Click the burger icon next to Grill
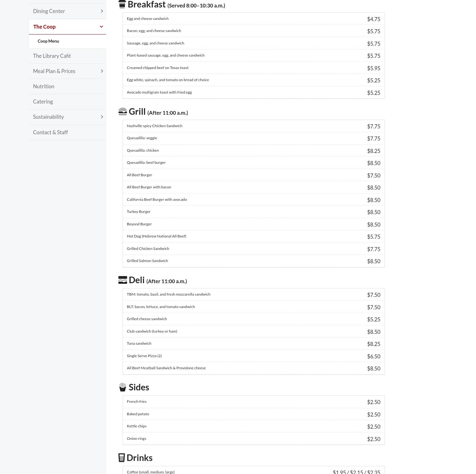Viewport: 476px width, 474px height. tap(123, 111)
